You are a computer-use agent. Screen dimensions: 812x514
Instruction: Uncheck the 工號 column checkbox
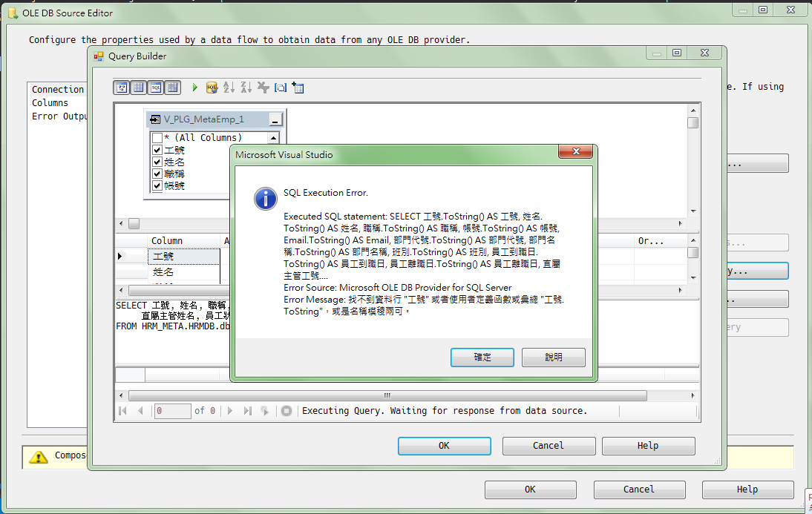click(x=157, y=150)
